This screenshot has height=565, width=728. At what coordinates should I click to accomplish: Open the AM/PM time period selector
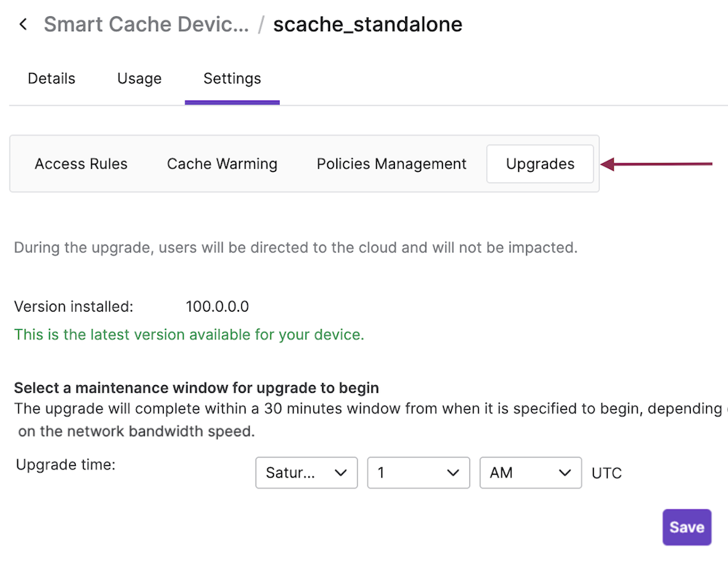[x=531, y=473]
